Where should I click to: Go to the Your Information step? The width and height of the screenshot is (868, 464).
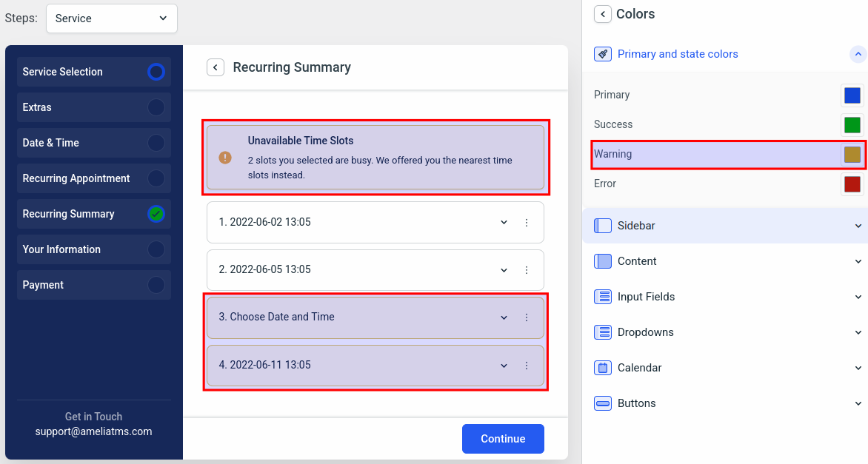tap(61, 249)
